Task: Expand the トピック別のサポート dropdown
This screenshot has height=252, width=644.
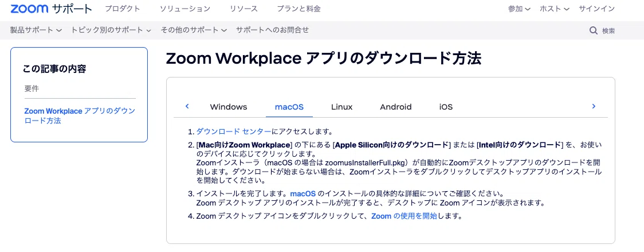Action: pyautogui.click(x=111, y=30)
